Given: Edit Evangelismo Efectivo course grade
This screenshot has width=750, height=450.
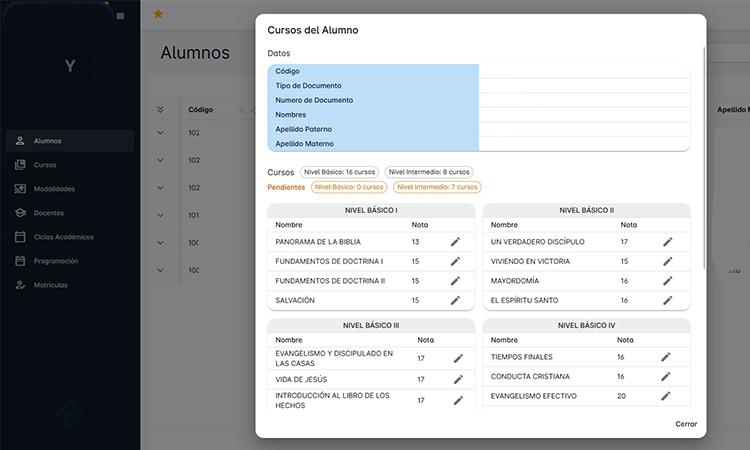Looking at the screenshot, I should (x=665, y=396).
